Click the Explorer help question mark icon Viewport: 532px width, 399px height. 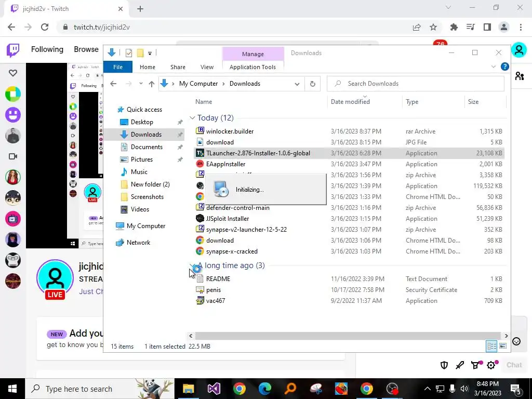tap(504, 67)
